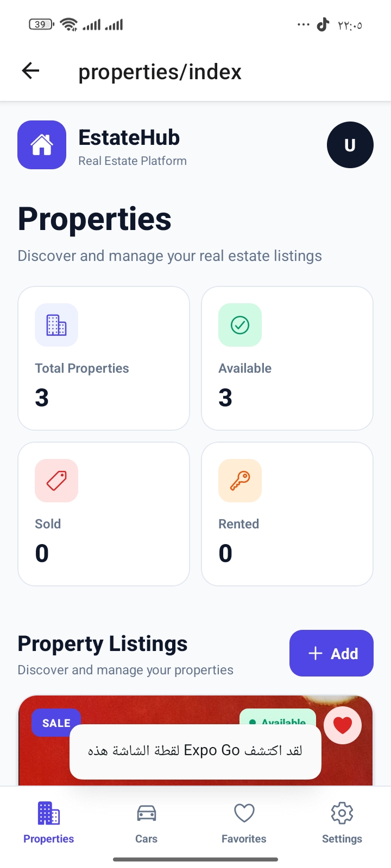Switch to the Favorites tab

point(244,823)
